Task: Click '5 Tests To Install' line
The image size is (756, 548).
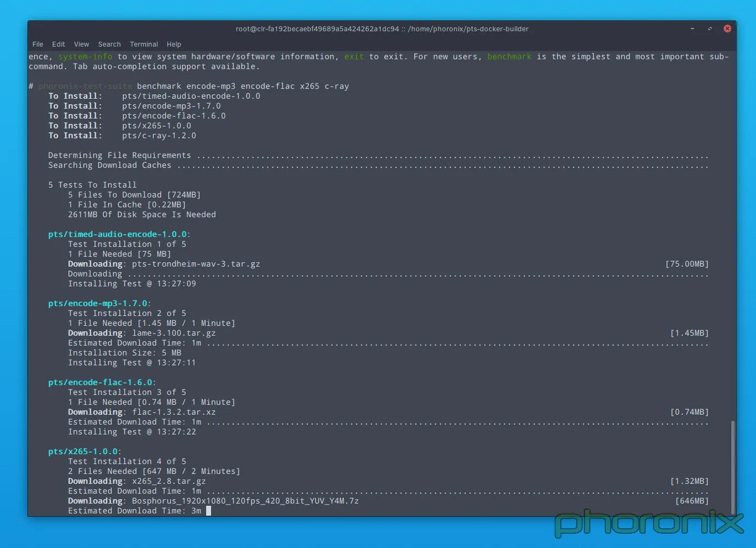Action: (x=92, y=185)
